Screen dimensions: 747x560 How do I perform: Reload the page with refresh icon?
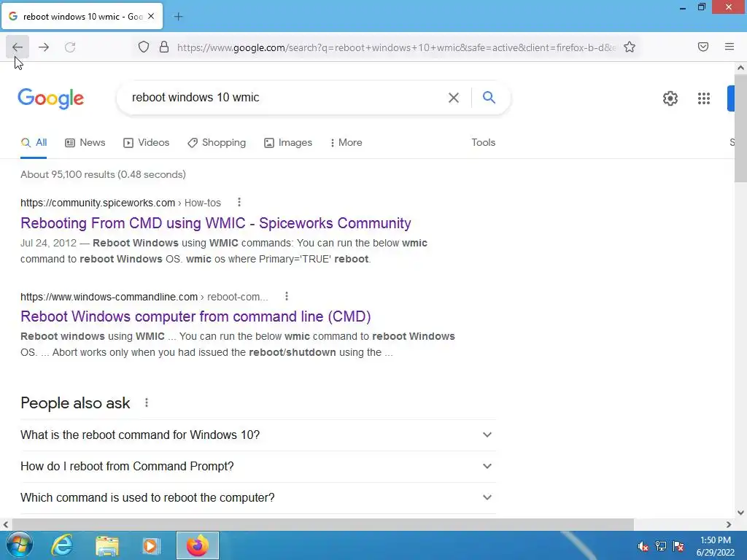(x=70, y=47)
